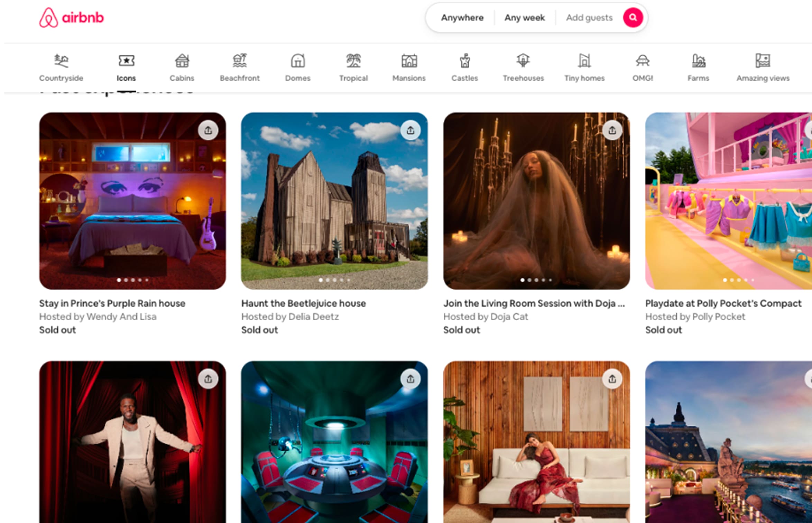The height and width of the screenshot is (523, 812).
Task: Switch to the Beachfront tab label
Action: 240,78
